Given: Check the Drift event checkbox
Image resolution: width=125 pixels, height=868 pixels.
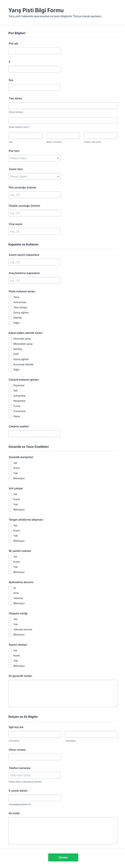Looking at the screenshot, I should click(10, 354).
